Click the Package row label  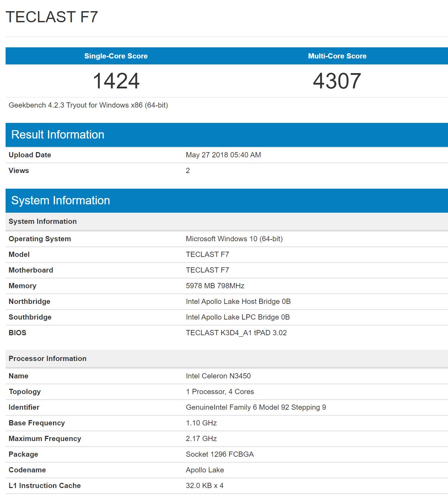[x=23, y=454]
